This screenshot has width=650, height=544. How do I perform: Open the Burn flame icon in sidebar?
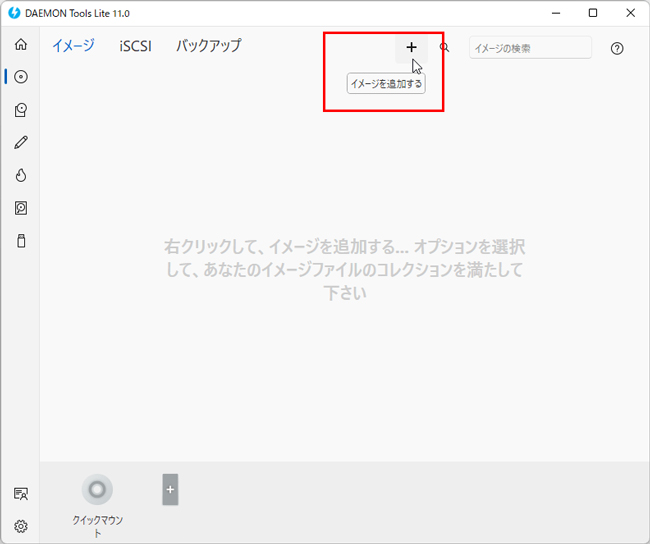point(21,175)
